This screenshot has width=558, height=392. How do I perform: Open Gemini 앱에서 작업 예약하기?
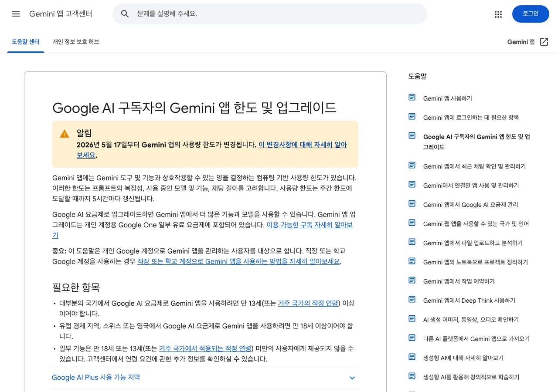pos(459,281)
